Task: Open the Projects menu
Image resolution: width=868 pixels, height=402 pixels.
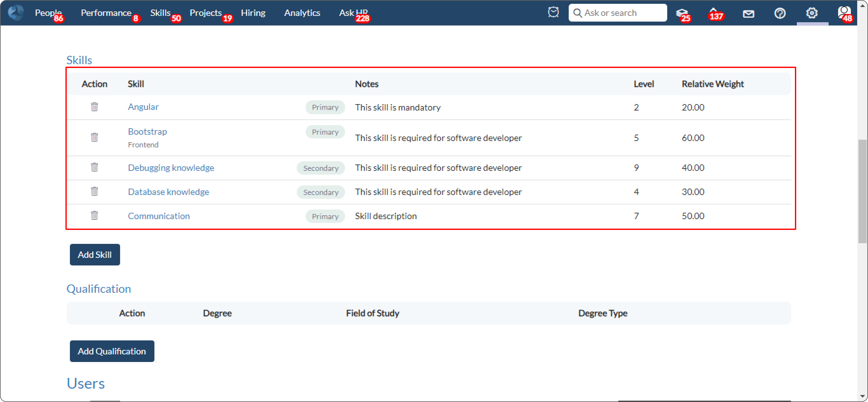Action: point(206,13)
